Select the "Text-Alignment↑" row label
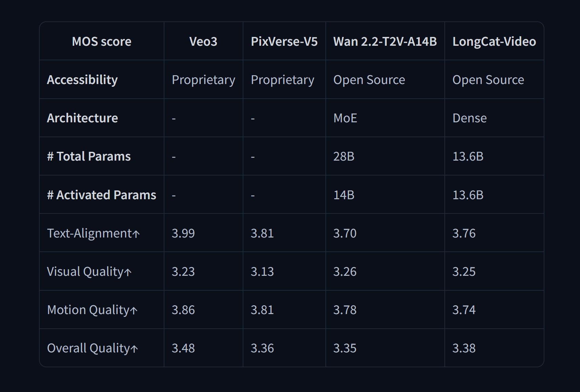 click(x=93, y=233)
